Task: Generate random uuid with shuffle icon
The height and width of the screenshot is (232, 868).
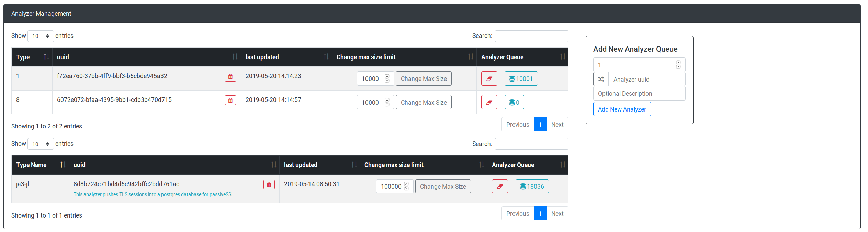Action: point(601,79)
